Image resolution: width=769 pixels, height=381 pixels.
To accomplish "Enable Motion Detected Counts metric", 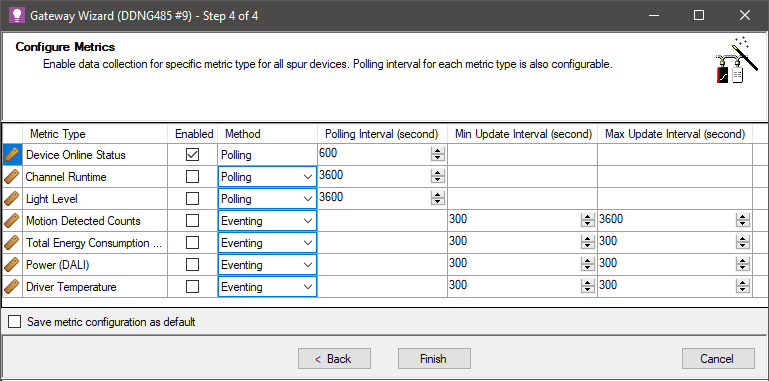I will point(193,221).
